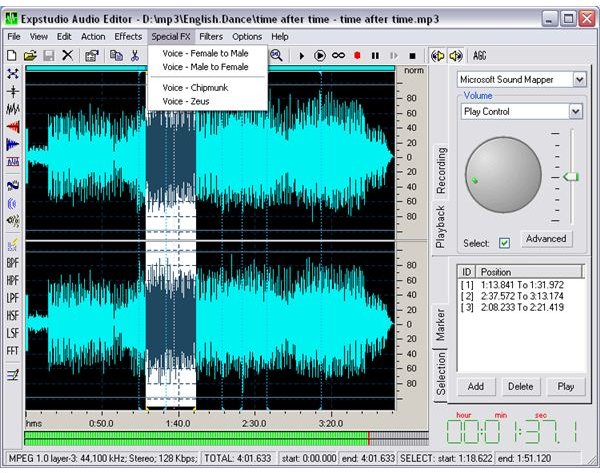This screenshot has height=473, width=600.
Task: Click the X delete icon in toolbar
Action: point(67,55)
